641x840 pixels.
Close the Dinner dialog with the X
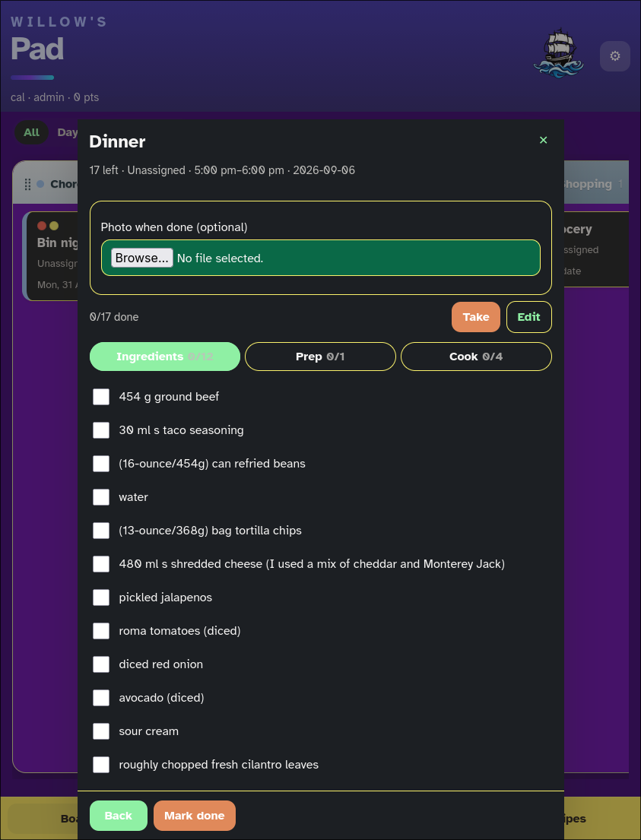click(543, 140)
